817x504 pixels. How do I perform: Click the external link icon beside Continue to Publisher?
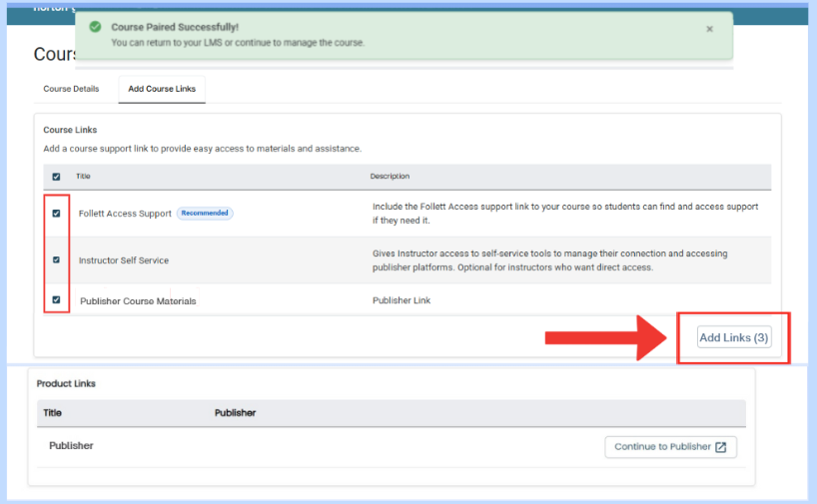[x=720, y=447]
